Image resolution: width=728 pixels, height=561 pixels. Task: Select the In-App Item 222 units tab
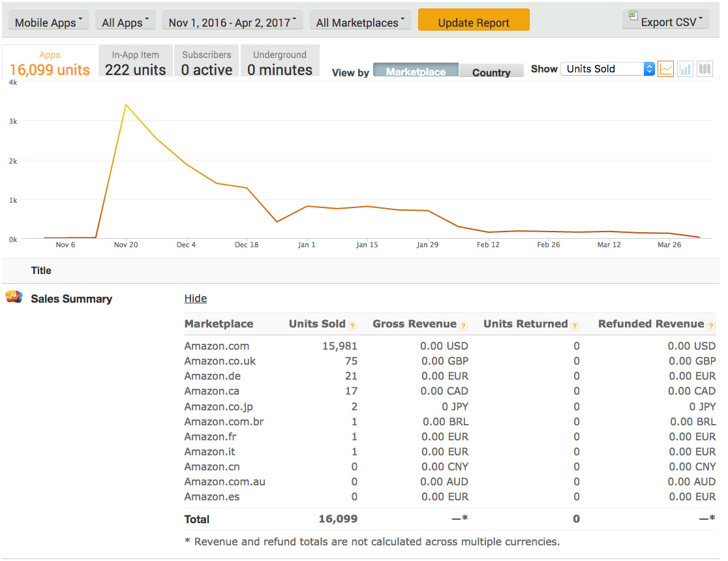(136, 62)
